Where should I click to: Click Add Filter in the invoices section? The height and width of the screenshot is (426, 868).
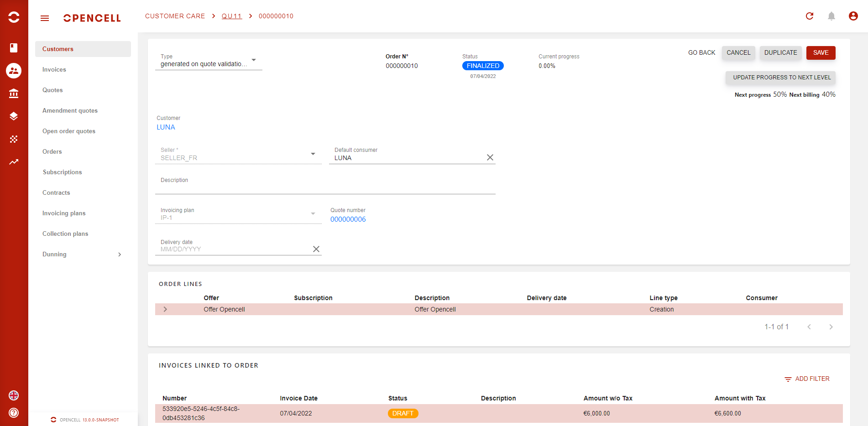click(807, 379)
